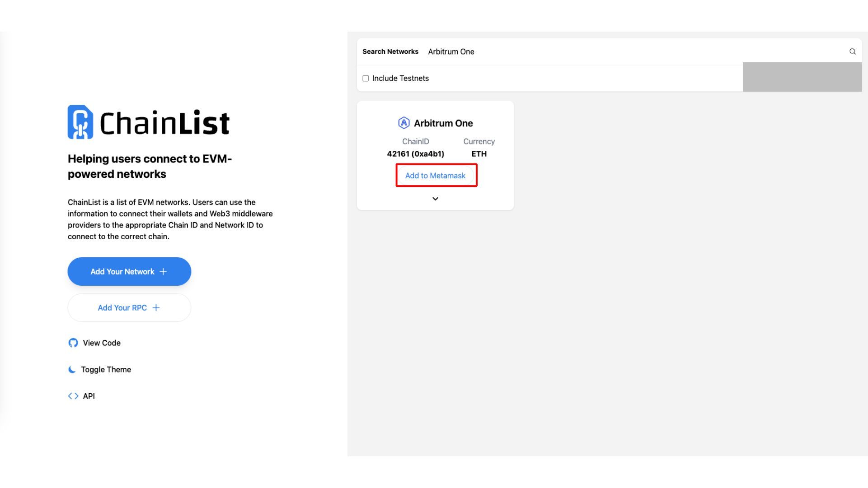Expand Arbitrum One card details chevron
868x488 pixels.
tap(435, 199)
